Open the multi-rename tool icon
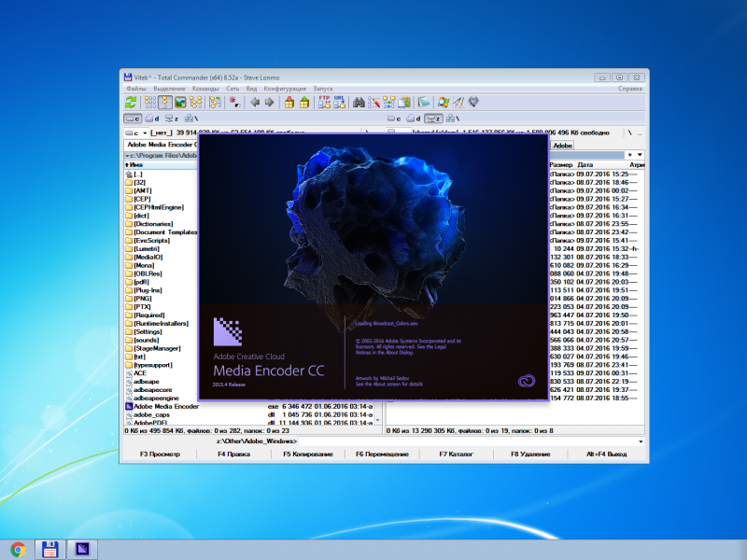 374,102
